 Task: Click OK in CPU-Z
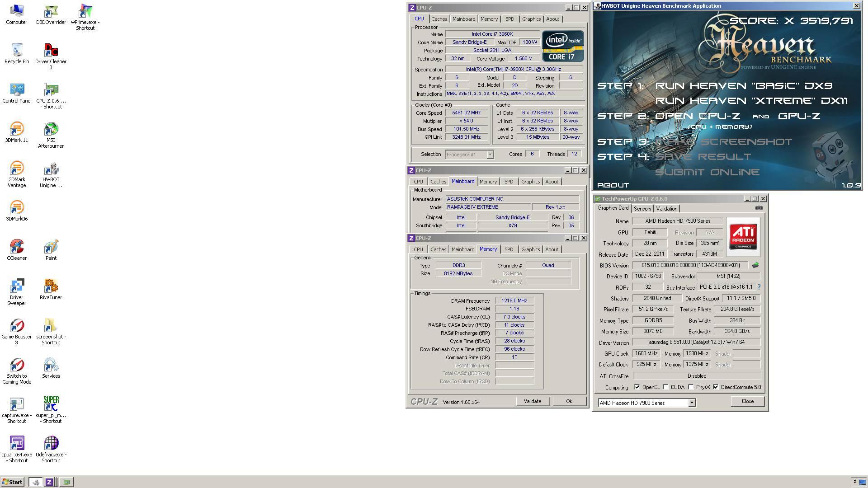click(x=569, y=401)
